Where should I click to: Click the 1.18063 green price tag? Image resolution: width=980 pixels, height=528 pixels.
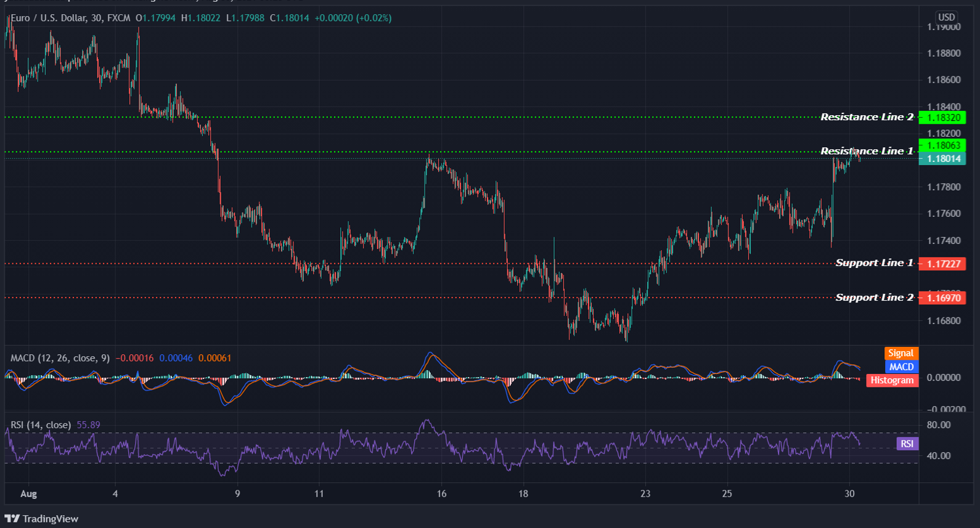click(942, 145)
